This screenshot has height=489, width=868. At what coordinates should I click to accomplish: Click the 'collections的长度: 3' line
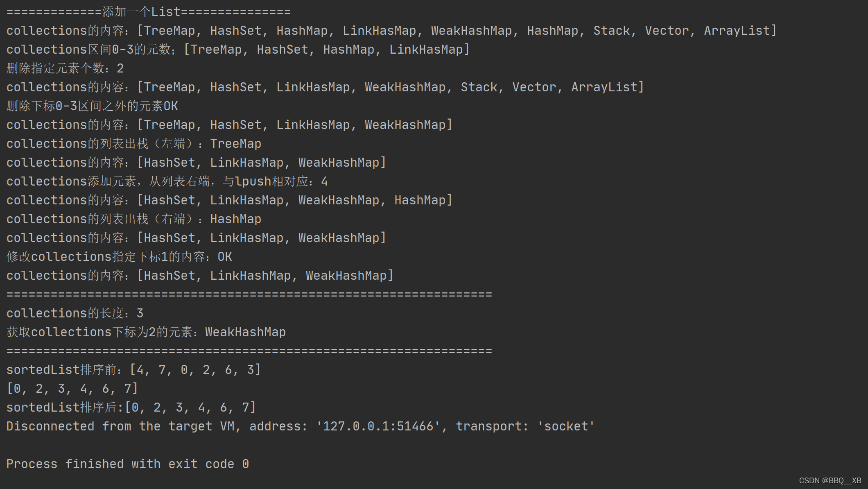pyautogui.click(x=75, y=313)
